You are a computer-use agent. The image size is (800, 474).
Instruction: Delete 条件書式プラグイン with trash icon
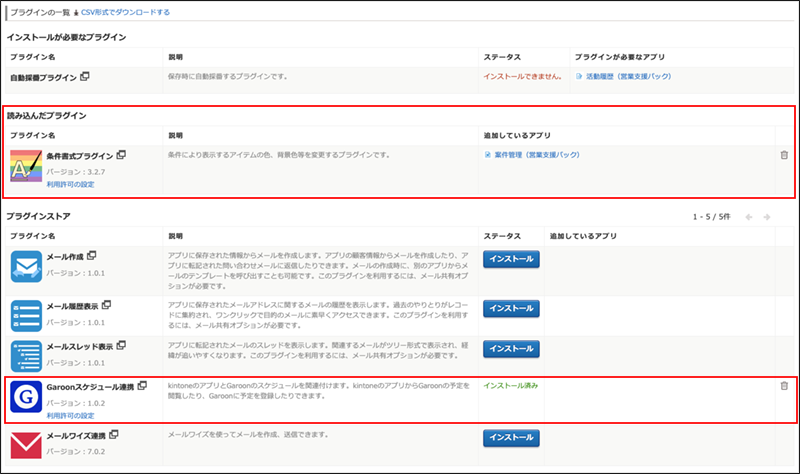click(784, 155)
